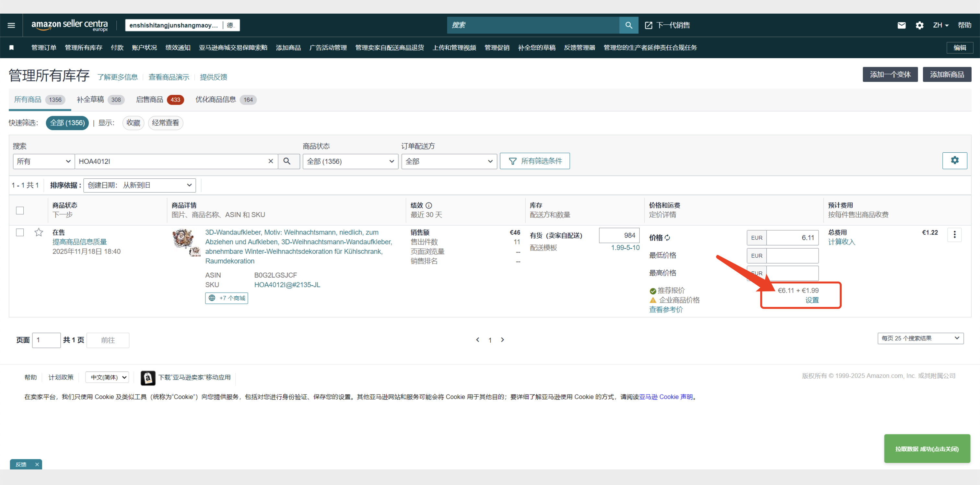The width and height of the screenshot is (980, 485).
Task: Clear the HOA4012I search text
Action: (271, 161)
